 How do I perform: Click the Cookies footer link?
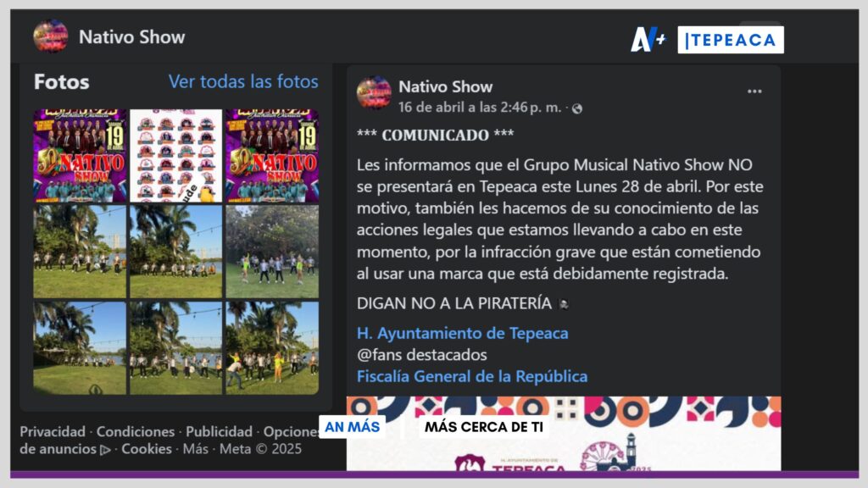pyautogui.click(x=147, y=449)
